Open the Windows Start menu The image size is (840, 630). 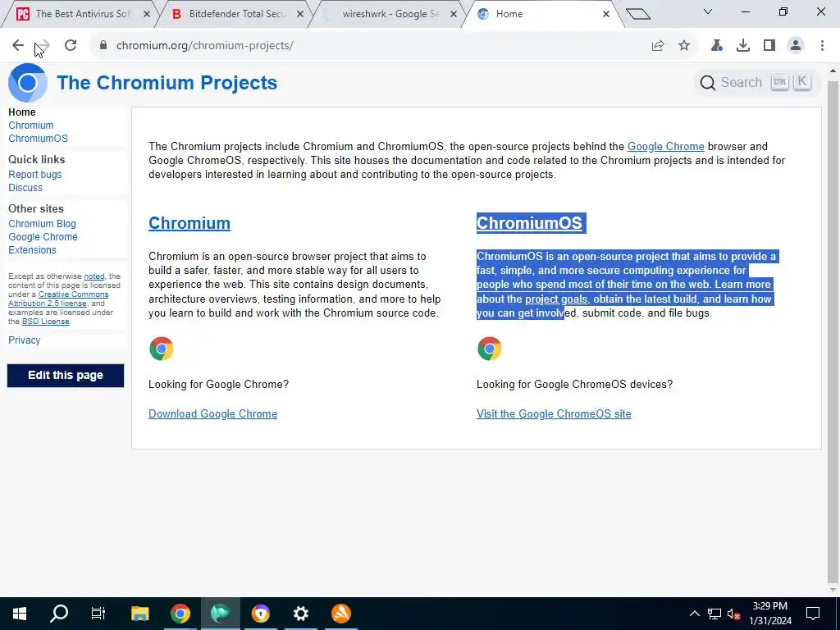(x=20, y=614)
